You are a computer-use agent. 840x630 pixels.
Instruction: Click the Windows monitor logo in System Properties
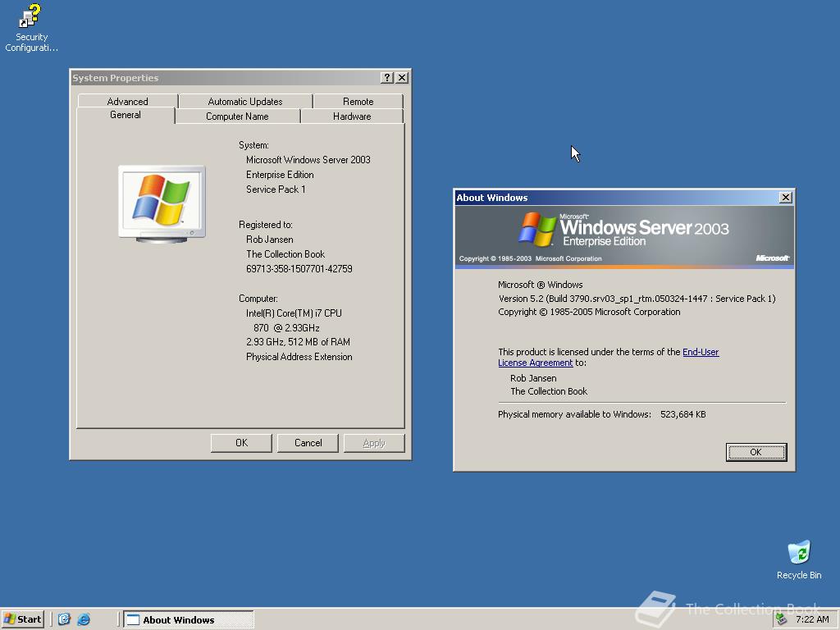(x=162, y=203)
